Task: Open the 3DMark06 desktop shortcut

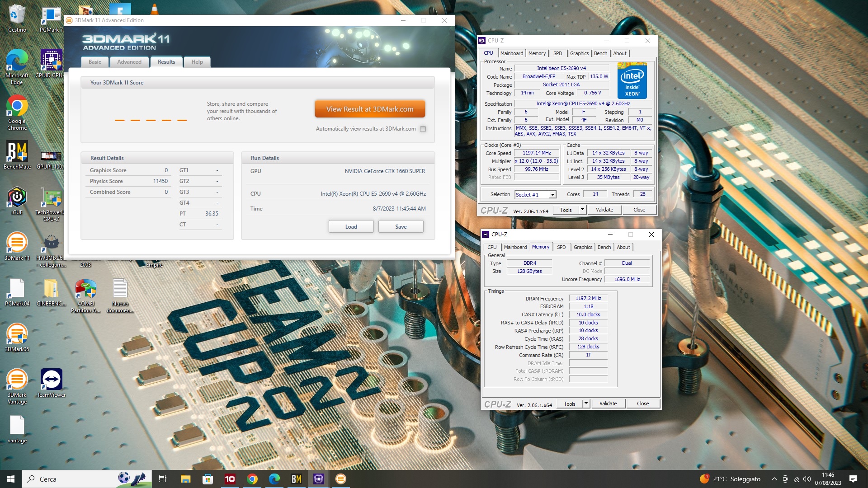Action: [x=17, y=338]
